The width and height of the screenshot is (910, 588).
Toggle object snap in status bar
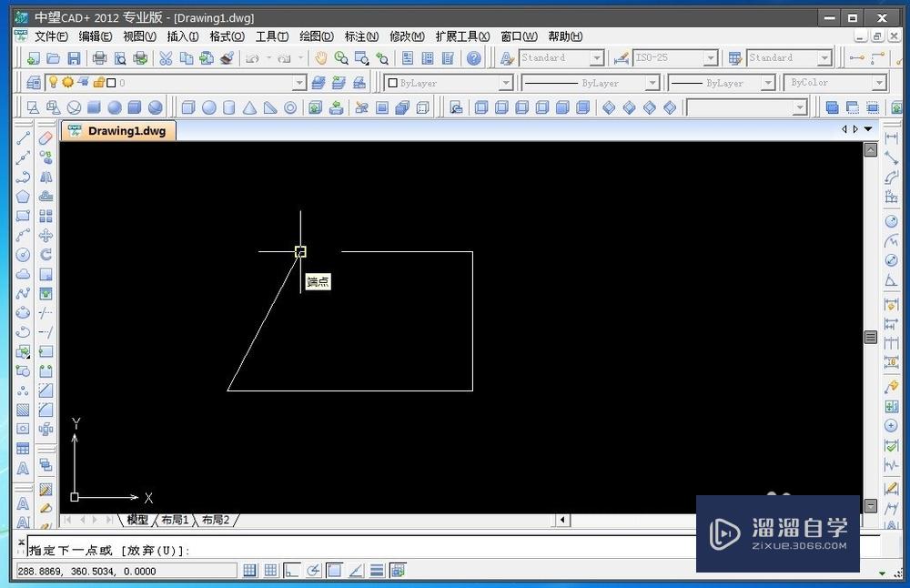click(x=333, y=570)
